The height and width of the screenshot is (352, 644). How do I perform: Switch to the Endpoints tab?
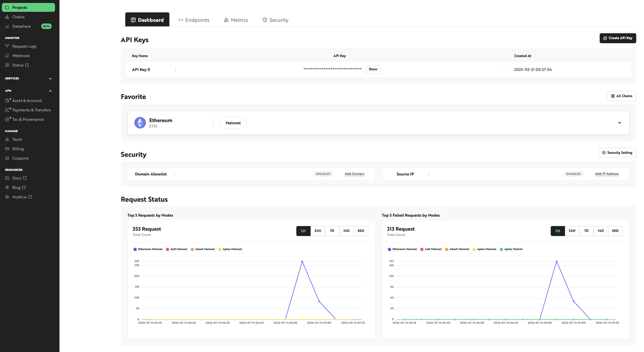coord(194,20)
